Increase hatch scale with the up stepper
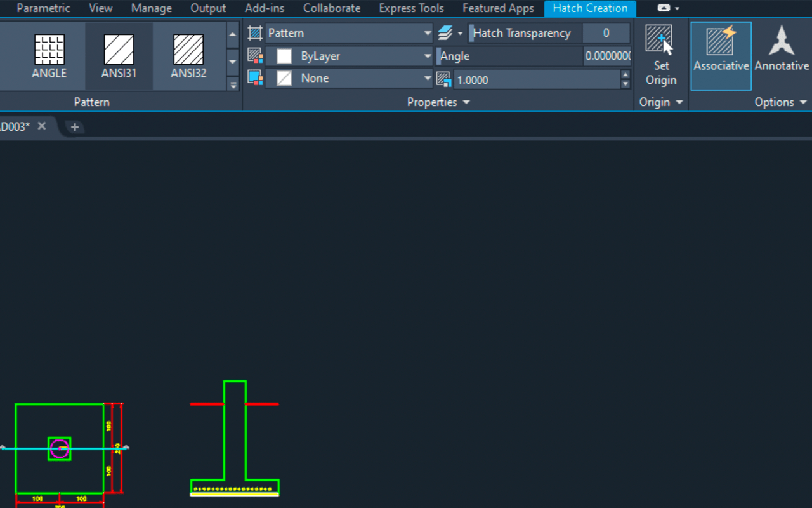The height and width of the screenshot is (508, 812). pyautogui.click(x=625, y=75)
